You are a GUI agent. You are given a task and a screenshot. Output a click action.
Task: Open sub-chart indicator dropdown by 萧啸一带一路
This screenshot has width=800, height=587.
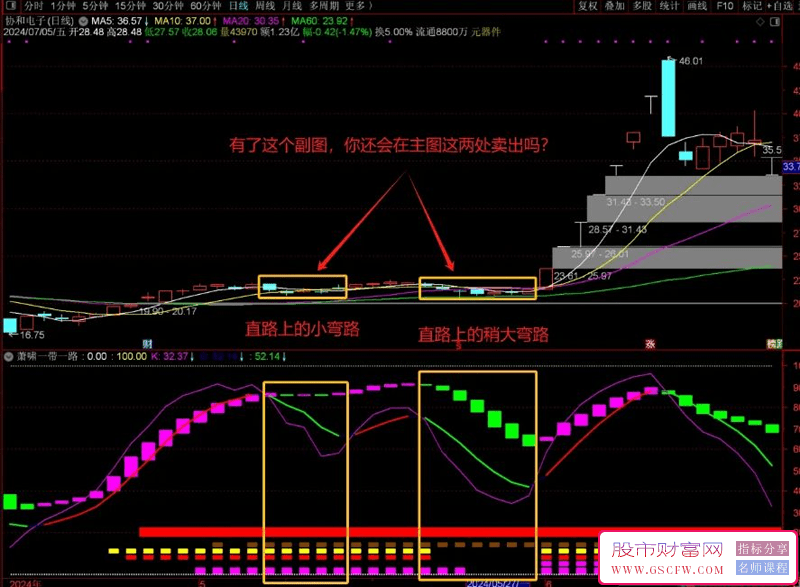8,356
